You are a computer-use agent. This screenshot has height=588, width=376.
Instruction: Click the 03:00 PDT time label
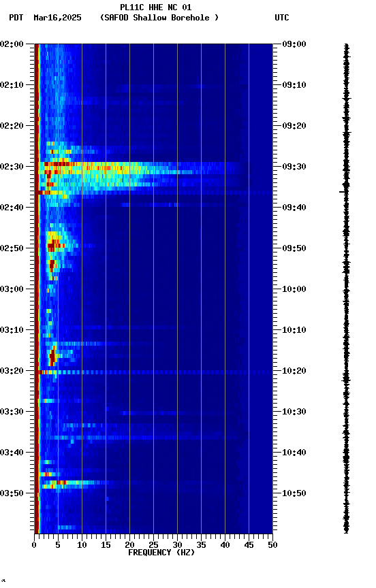pyautogui.click(x=12, y=289)
